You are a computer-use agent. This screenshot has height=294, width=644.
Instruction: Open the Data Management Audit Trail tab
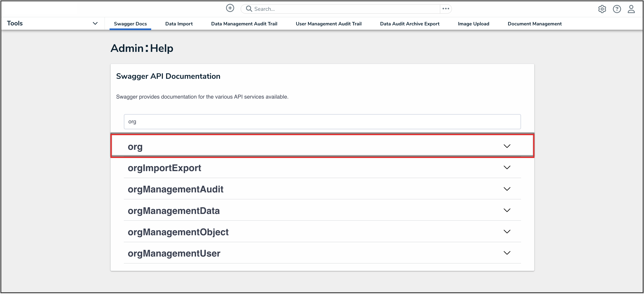click(244, 23)
